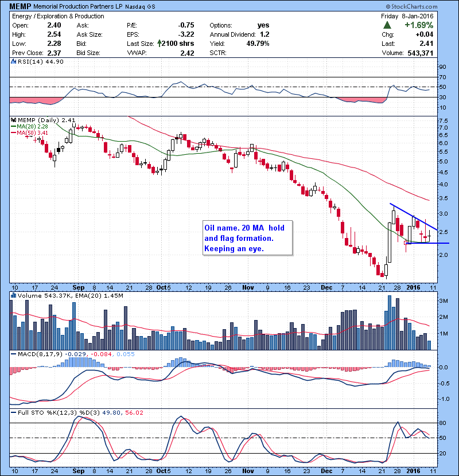Image resolution: width=459 pixels, height=476 pixels.
Task: Click the Dec label on bottom stochastic axis
Action: point(326,471)
